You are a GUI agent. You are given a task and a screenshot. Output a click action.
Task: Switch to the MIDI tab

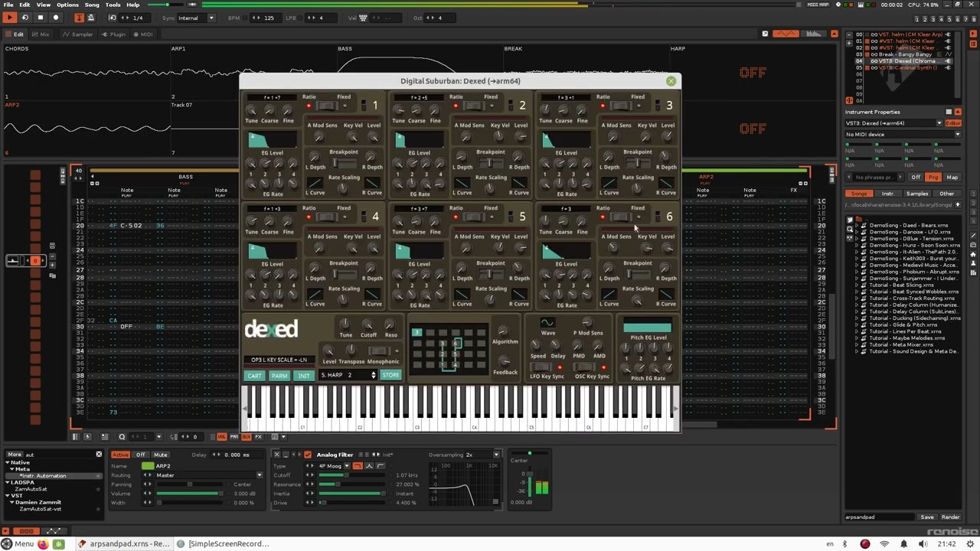pyautogui.click(x=143, y=34)
